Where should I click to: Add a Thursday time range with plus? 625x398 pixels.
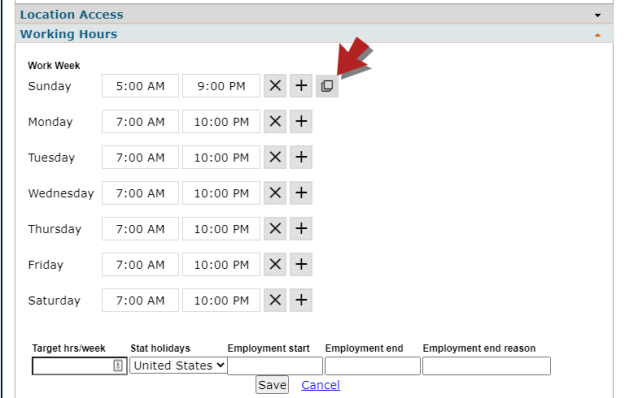(x=301, y=229)
